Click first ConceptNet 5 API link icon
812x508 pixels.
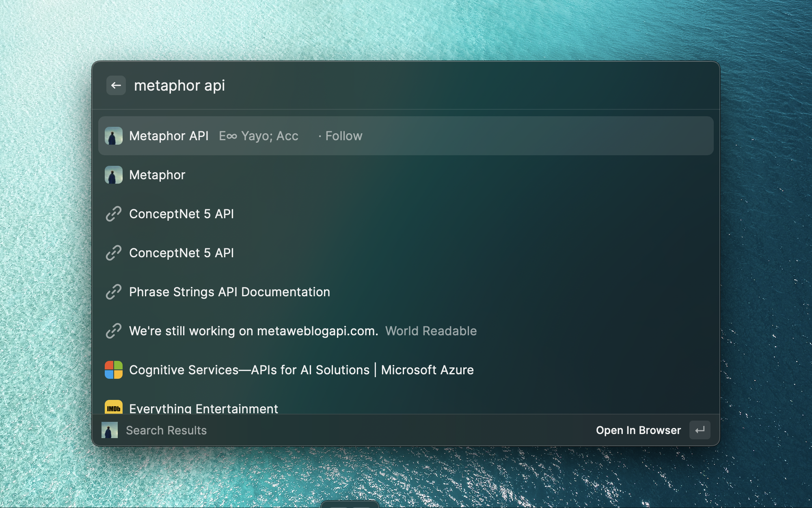114,214
